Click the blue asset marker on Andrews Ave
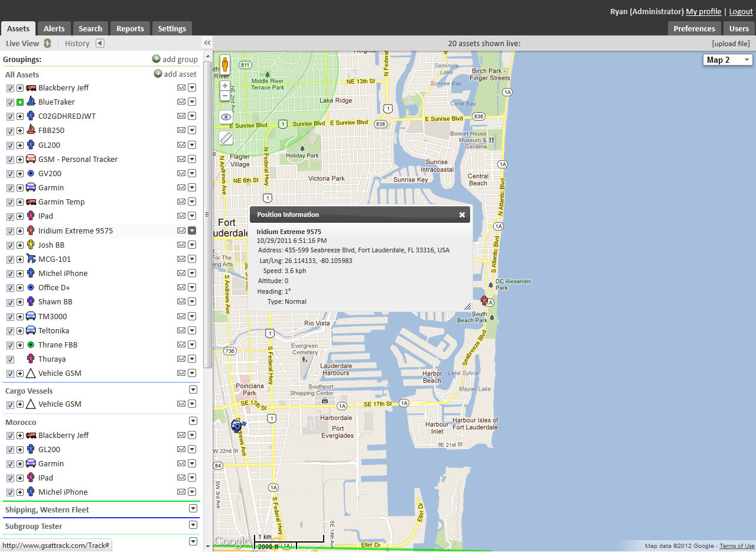756x552 pixels. tap(238, 425)
